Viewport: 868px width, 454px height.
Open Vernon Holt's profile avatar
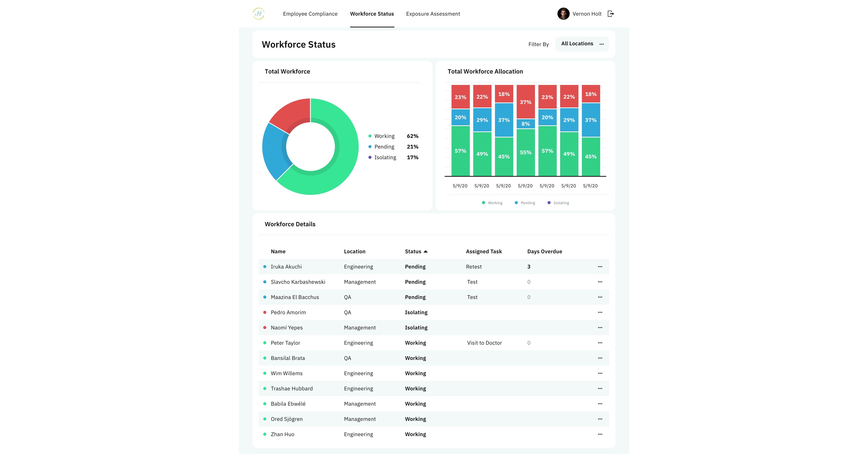(563, 14)
